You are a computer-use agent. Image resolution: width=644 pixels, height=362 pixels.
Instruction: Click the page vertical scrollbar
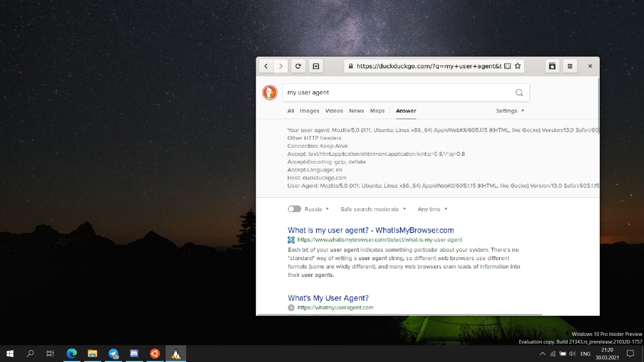(x=598, y=106)
